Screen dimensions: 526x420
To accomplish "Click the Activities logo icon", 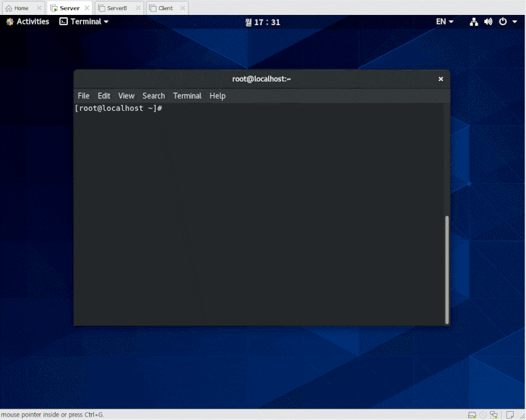I will pos(10,22).
